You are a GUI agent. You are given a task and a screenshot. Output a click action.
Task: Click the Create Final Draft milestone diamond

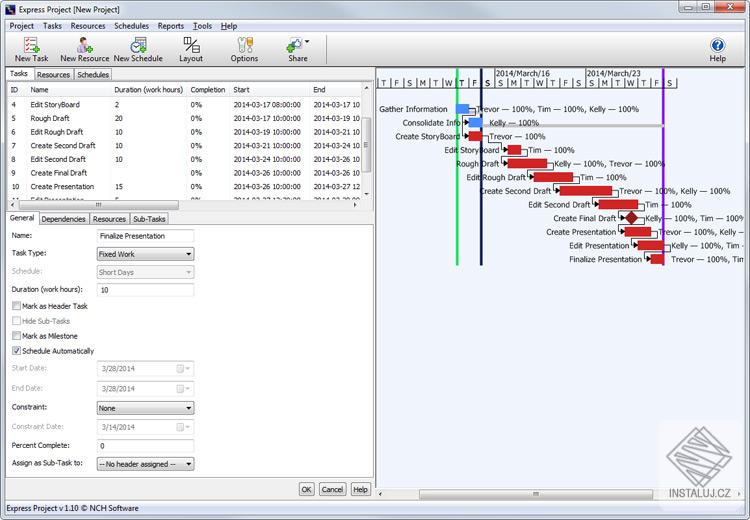tap(631, 218)
